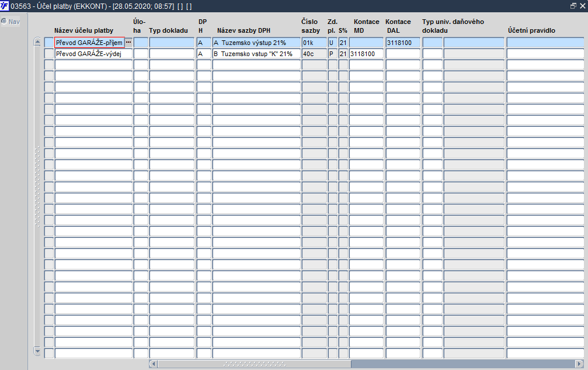The height and width of the screenshot is (370, 588).
Task: Click the S% cell 21 in Převod GARÁŽE-příjem row
Action: pyautogui.click(x=343, y=43)
